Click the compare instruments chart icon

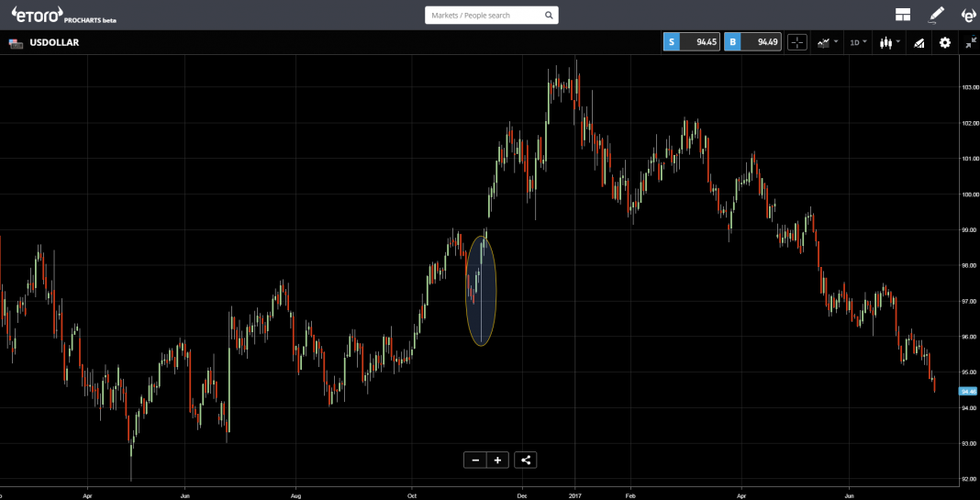(919, 42)
